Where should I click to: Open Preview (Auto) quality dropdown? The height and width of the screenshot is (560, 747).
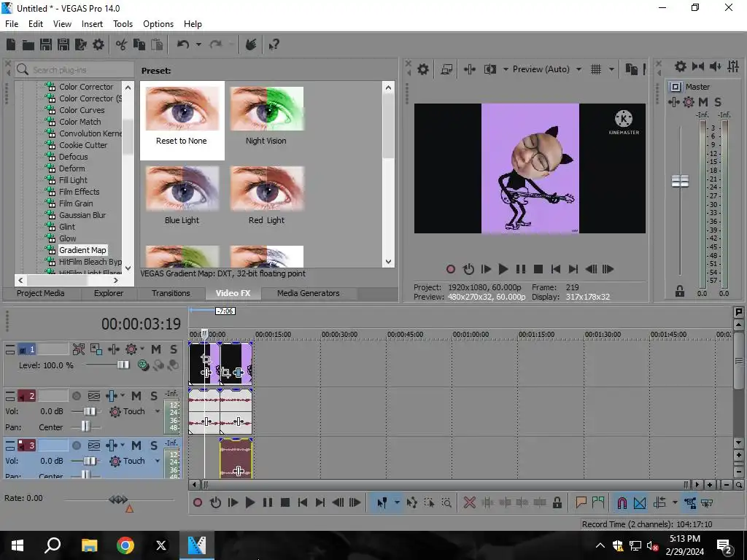pyautogui.click(x=578, y=69)
